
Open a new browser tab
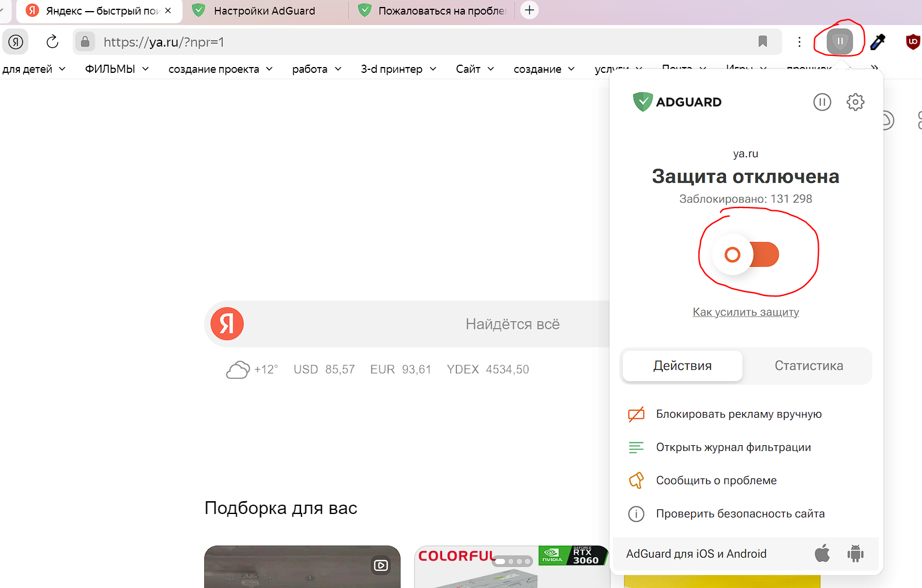click(x=530, y=10)
